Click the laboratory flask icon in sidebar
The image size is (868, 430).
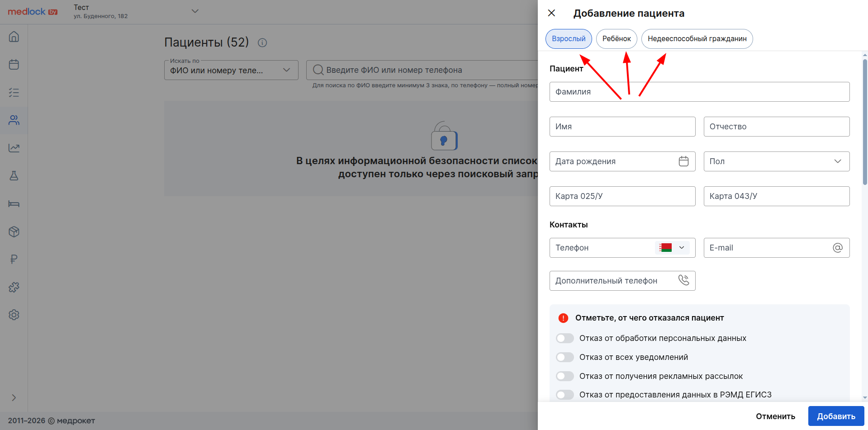pyautogui.click(x=14, y=176)
